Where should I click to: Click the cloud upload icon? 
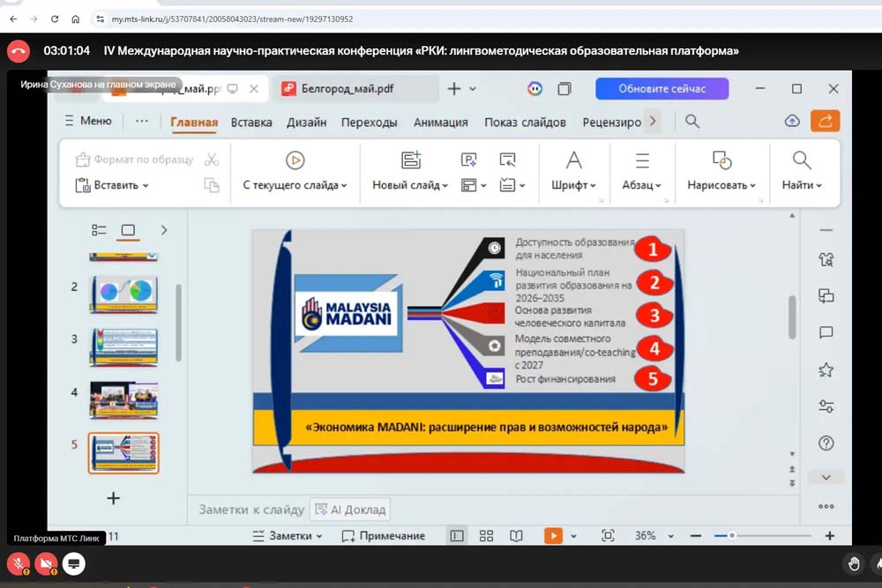pyautogui.click(x=792, y=121)
